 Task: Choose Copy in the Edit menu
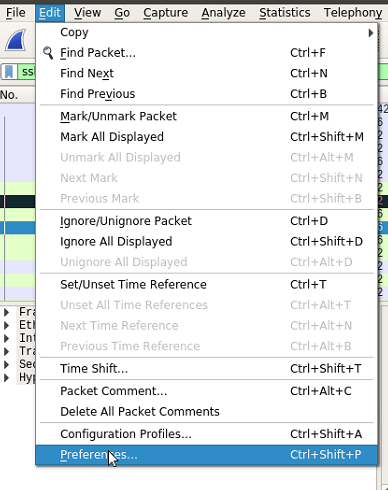[x=207, y=33]
